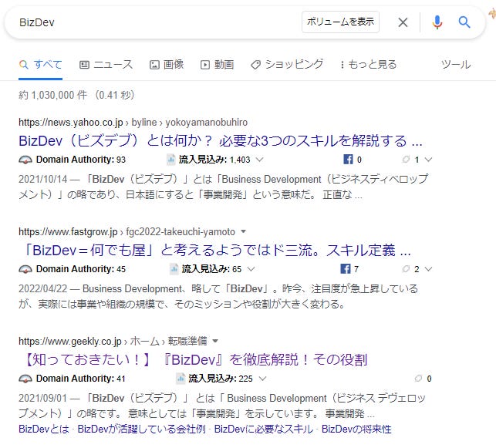Screen dimensions: 496x448
Task: Expand the chevron next to 流入見込み: 1,403
Action: pos(259,160)
